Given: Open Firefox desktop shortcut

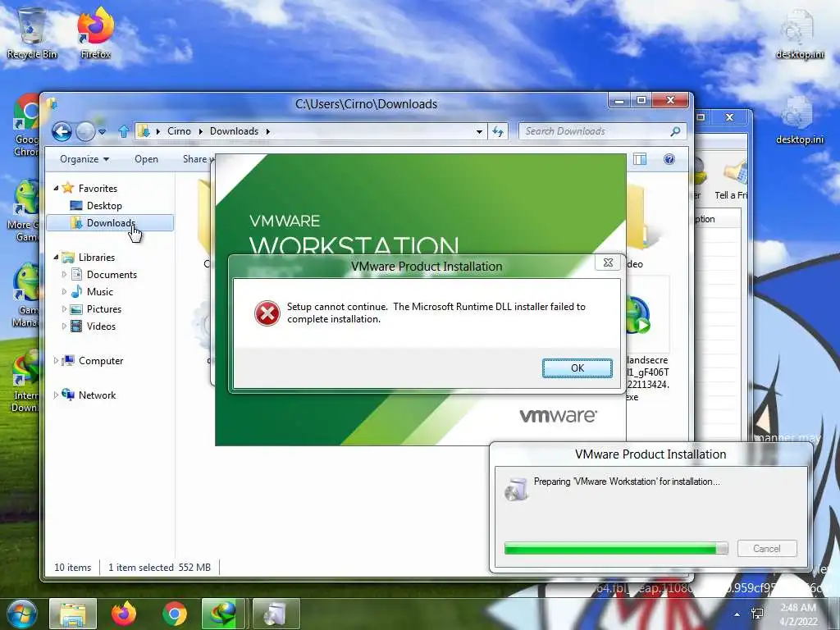Looking at the screenshot, I should pyautogui.click(x=96, y=33).
